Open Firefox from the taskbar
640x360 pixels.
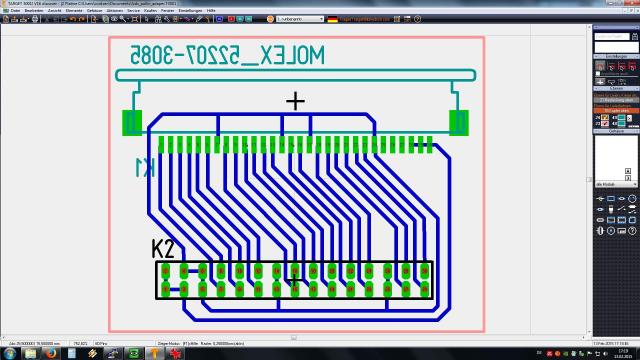coord(51,353)
